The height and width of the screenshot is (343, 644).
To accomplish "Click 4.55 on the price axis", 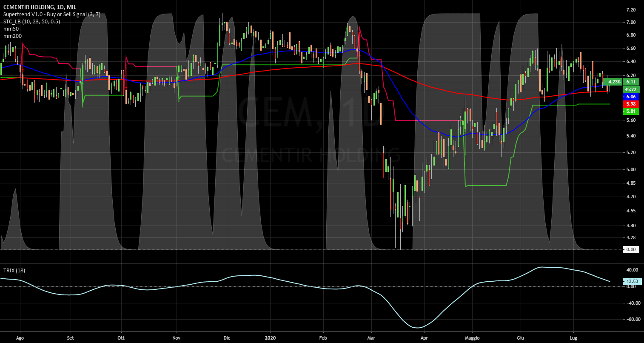I will pyautogui.click(x=631, y=211).
